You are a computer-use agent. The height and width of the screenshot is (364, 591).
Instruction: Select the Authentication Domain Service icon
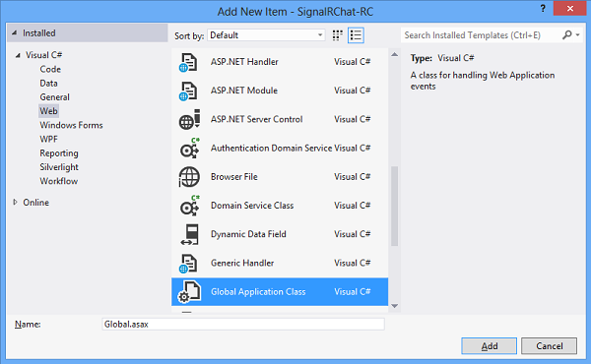point(189,149)
